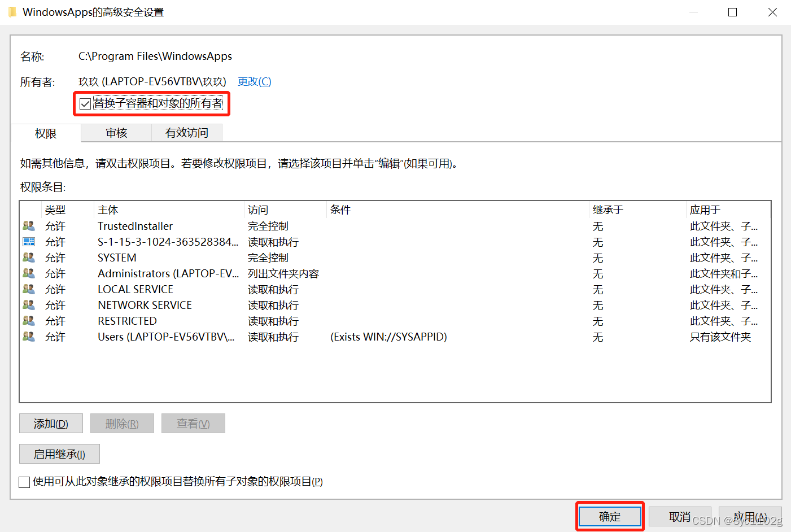Click the 添加(D) button
The image size is (791, 532).
(51, 424)
